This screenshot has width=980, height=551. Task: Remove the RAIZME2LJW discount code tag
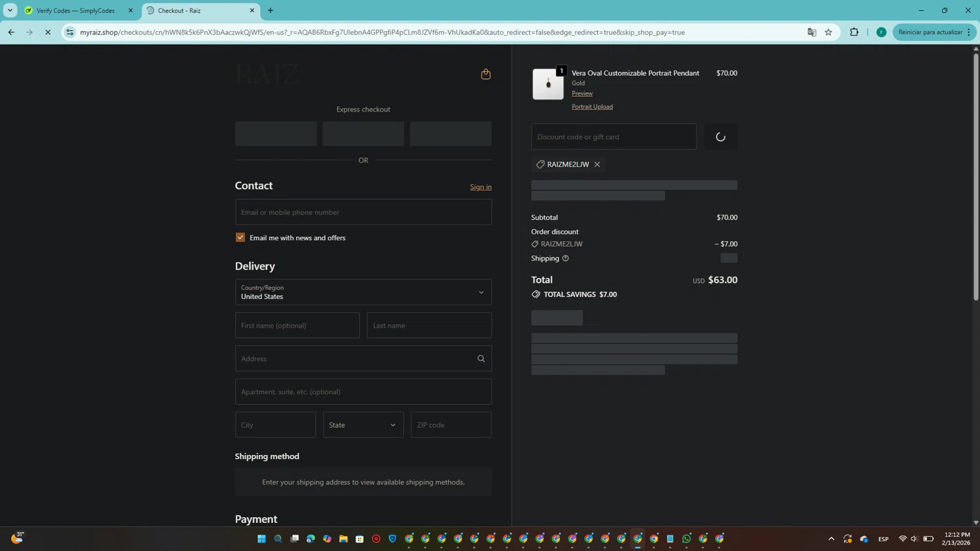(597, 165)
